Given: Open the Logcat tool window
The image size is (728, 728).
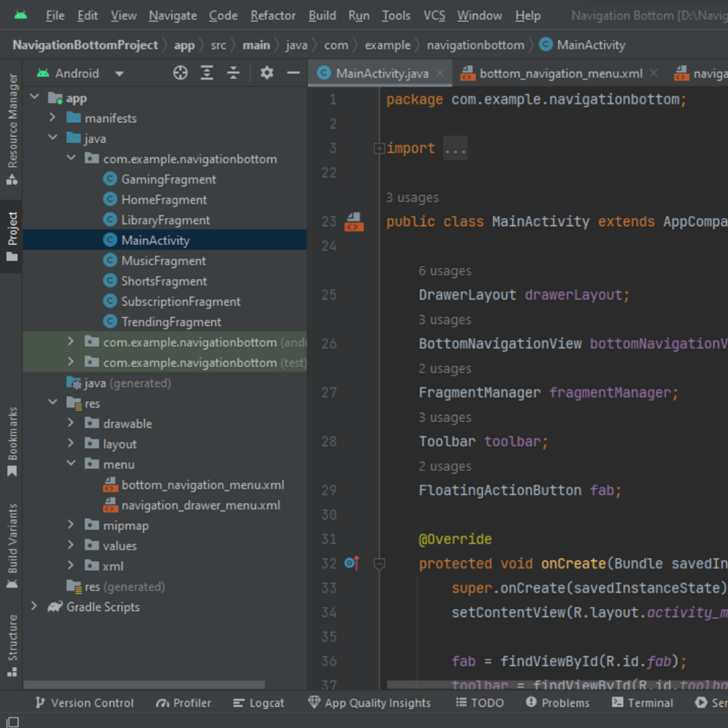Looking at the screenshot, I should pyautogui.click(x=259, y=703).
